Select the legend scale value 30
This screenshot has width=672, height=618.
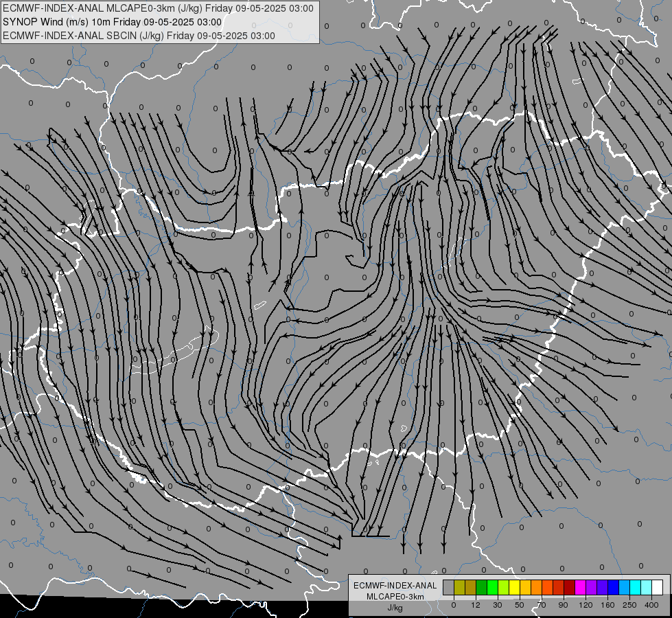[x=498, y=605]
